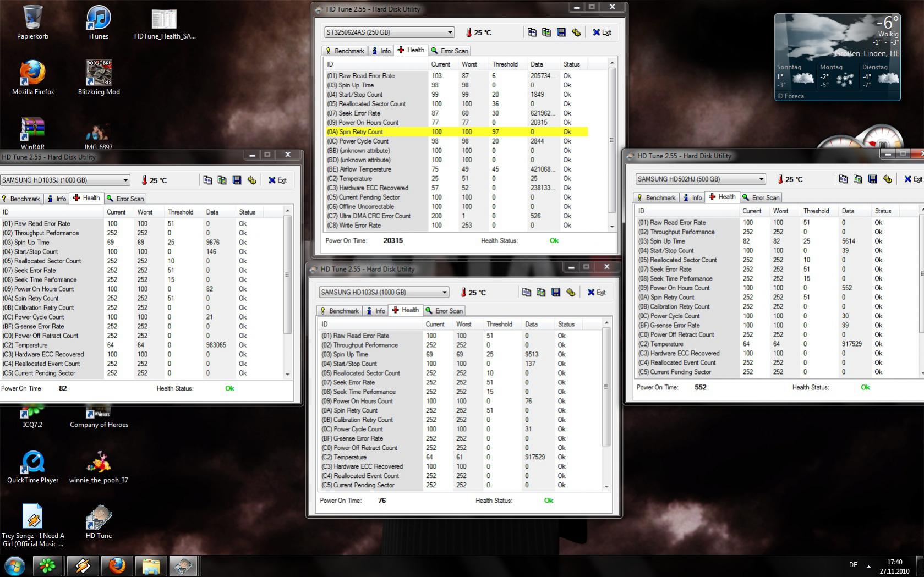This screenshot has width=924, height=577.
Task: Select the HDTune_Health_SA... file on the desktop
Action: coord(165,23)
